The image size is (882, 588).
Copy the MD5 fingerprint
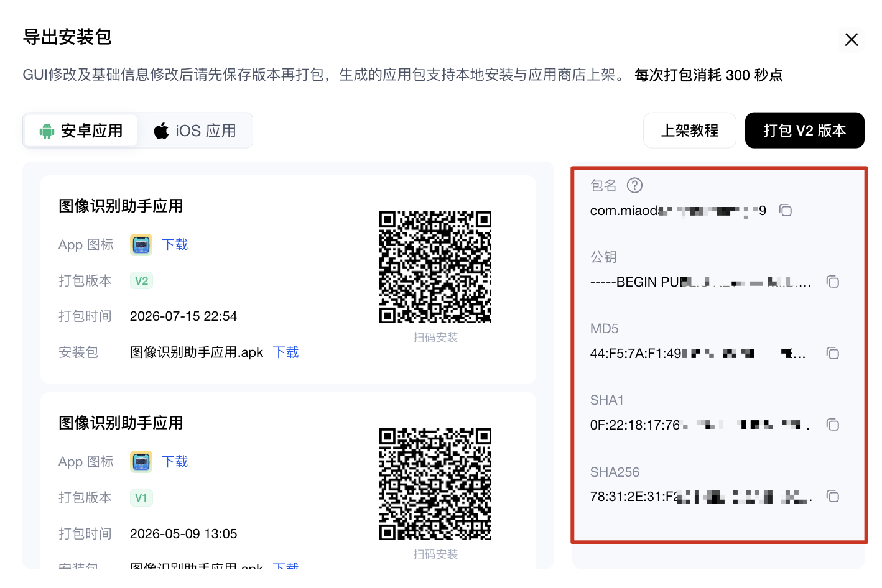[833, 353]
